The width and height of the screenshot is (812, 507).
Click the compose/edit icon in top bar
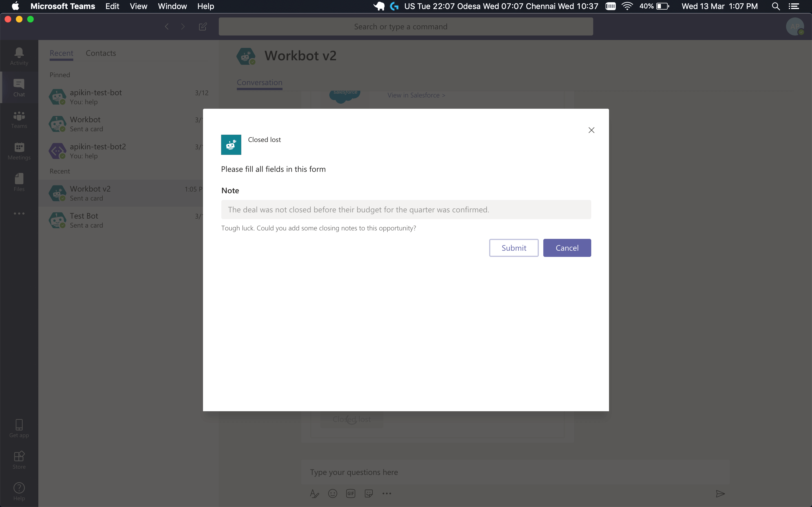(x=203, y=26)
